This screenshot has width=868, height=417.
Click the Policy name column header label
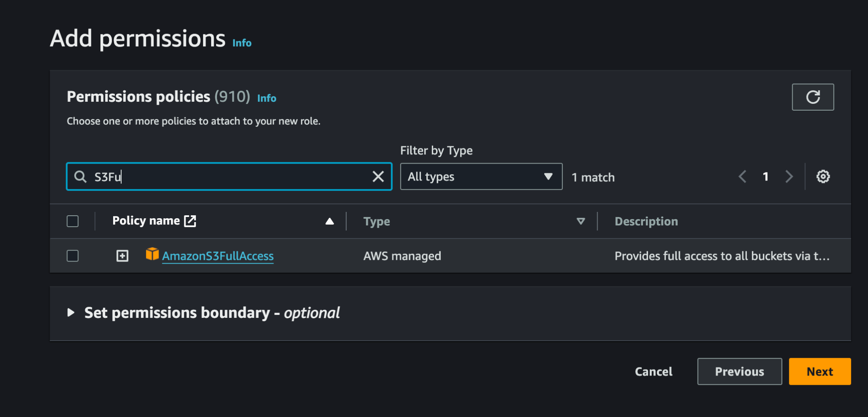[x=146, y=221]
